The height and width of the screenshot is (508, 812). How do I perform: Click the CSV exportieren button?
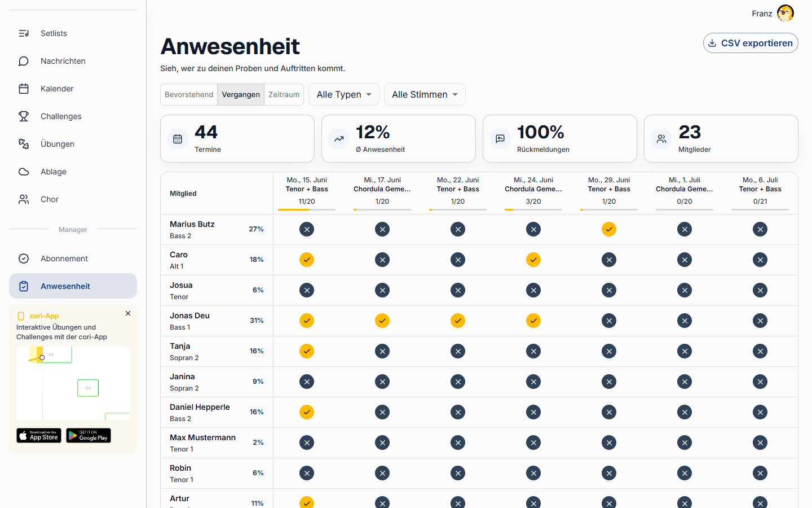(x=751, y=43)
